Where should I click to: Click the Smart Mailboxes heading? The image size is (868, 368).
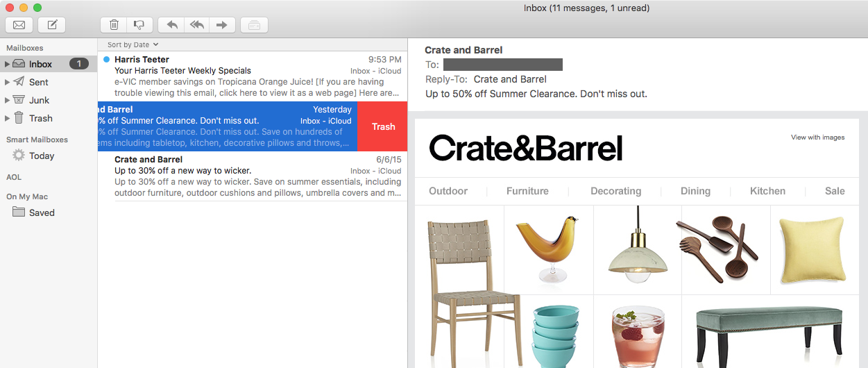[x=37, y=140]
